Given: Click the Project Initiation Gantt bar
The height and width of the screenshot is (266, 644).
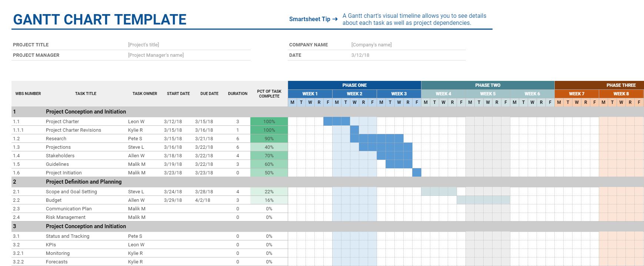Looking at the screenshot, I should pyautogui.click(x=417, y=173).
